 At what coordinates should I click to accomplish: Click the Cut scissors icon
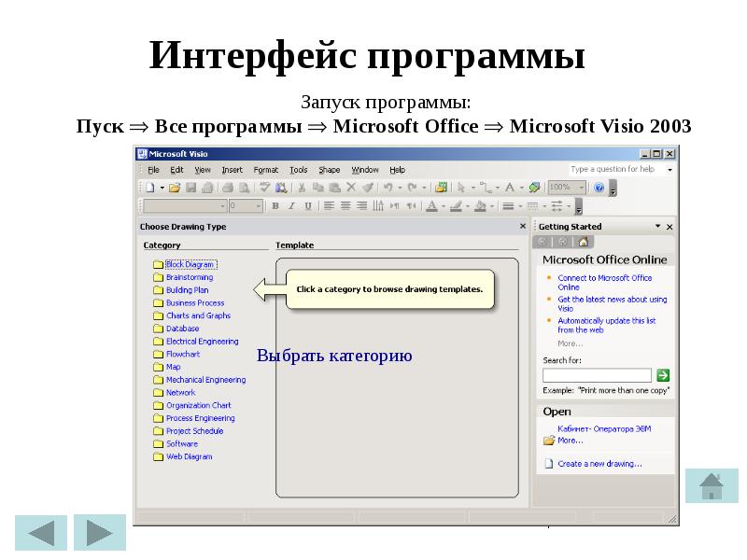302,188
